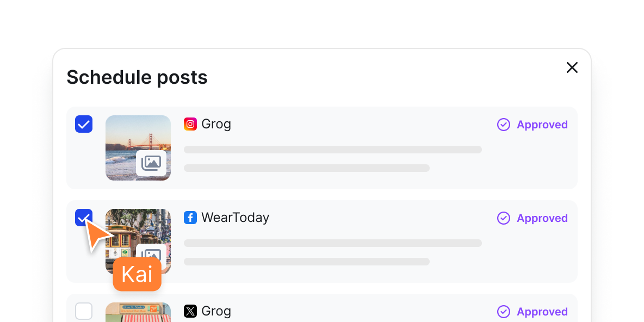Click the Approved status on the WearToday post

(x=542, y=218)
